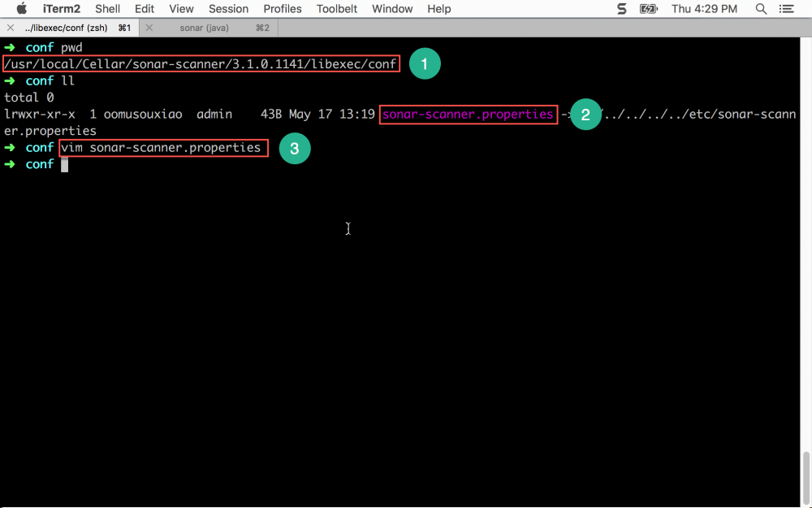Switch to the sonar (java) tab
Screen dimensions: 812x508
tap(209, 28)
